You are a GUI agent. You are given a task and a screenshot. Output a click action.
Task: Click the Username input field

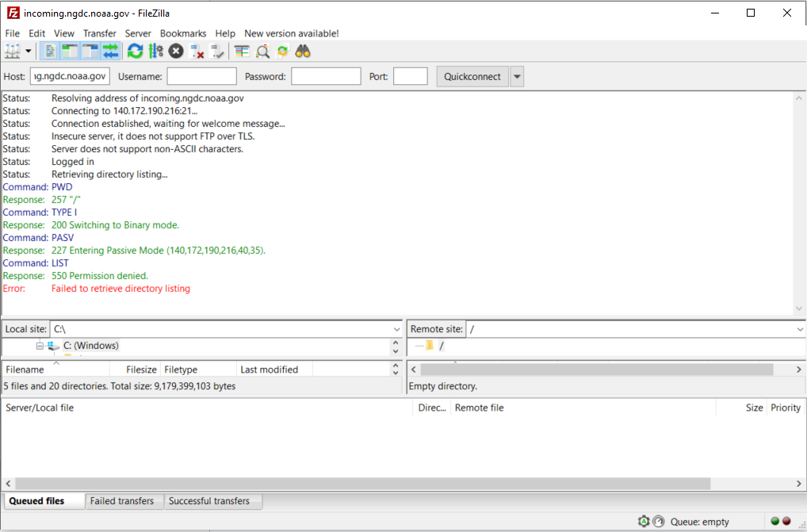coord(201,76)
